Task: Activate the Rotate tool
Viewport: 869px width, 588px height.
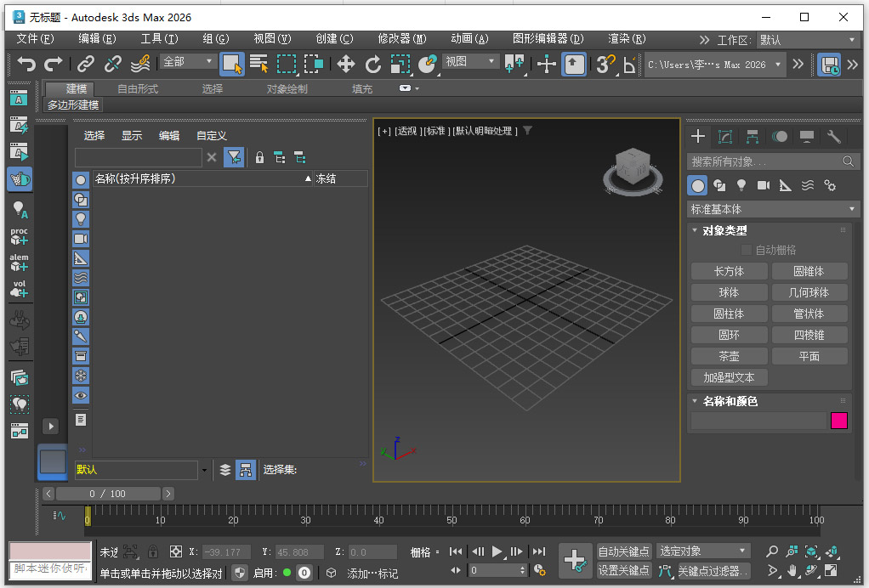Action: click(x=374, y=64)
